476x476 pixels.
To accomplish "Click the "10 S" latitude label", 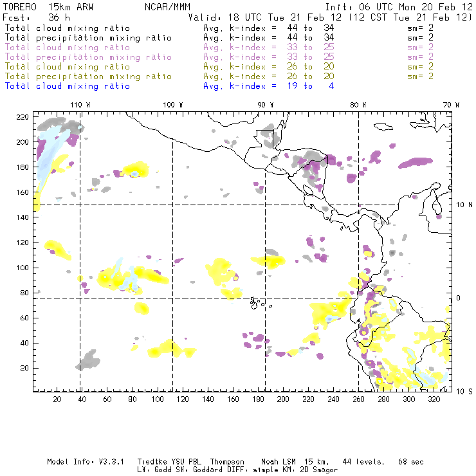I will coord(464,392).
